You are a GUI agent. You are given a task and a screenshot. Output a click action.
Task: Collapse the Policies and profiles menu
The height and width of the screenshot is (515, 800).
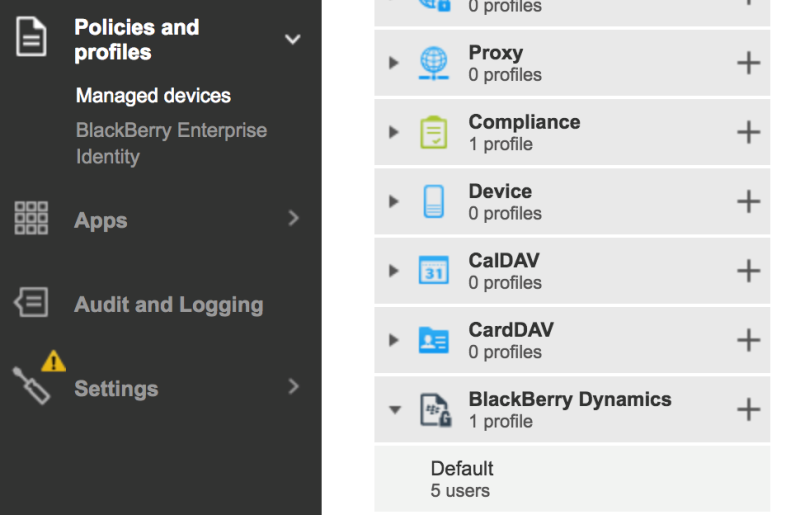(x=292, y=39)
